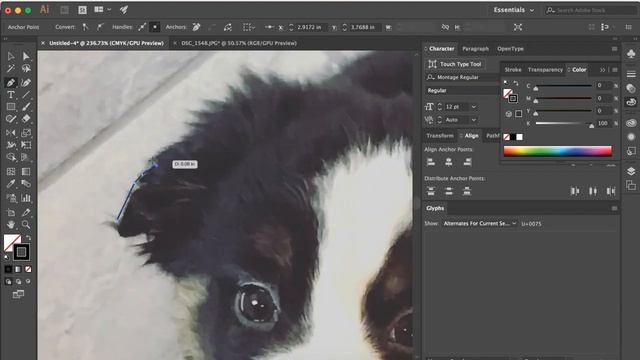Open the Character panel menu

(614, 49)
